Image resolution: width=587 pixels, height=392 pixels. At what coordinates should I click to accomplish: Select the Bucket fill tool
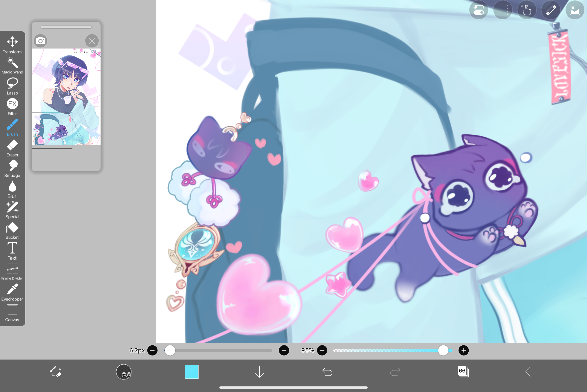click(x=12, y=229)
